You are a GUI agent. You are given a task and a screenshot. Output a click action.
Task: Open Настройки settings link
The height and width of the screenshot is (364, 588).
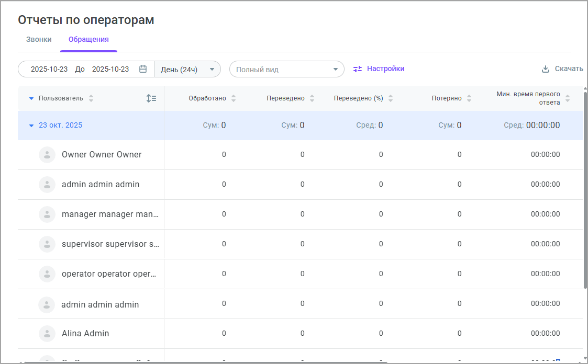click(385, 69)
